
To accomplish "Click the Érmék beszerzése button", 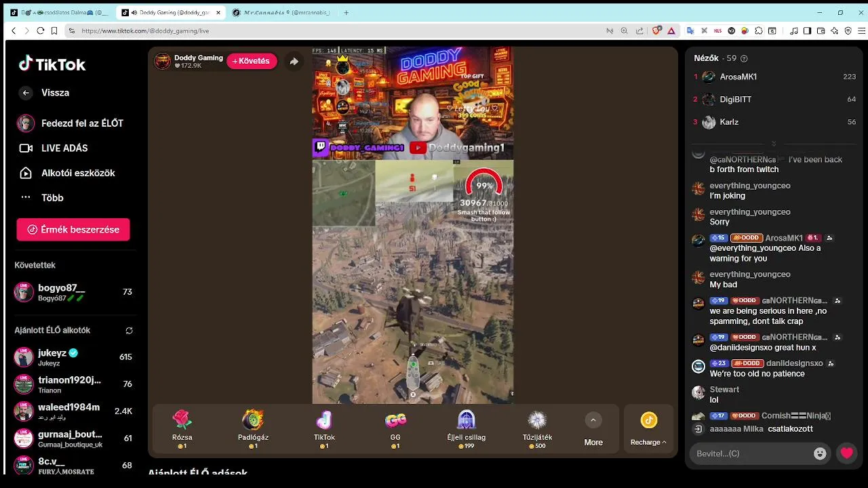I will [73, 229].
